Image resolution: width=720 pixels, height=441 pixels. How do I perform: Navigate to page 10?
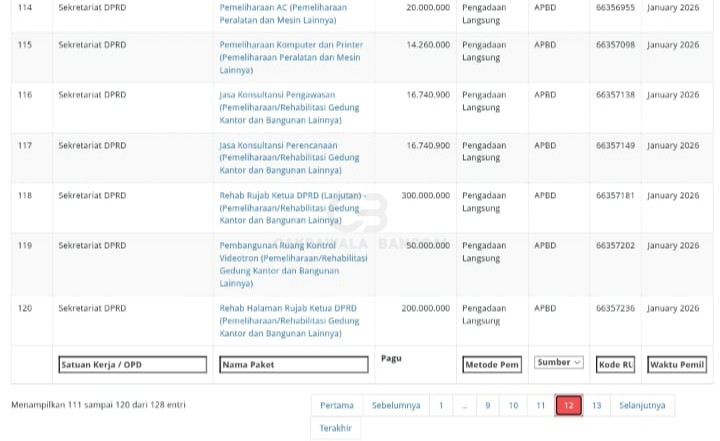513,405
